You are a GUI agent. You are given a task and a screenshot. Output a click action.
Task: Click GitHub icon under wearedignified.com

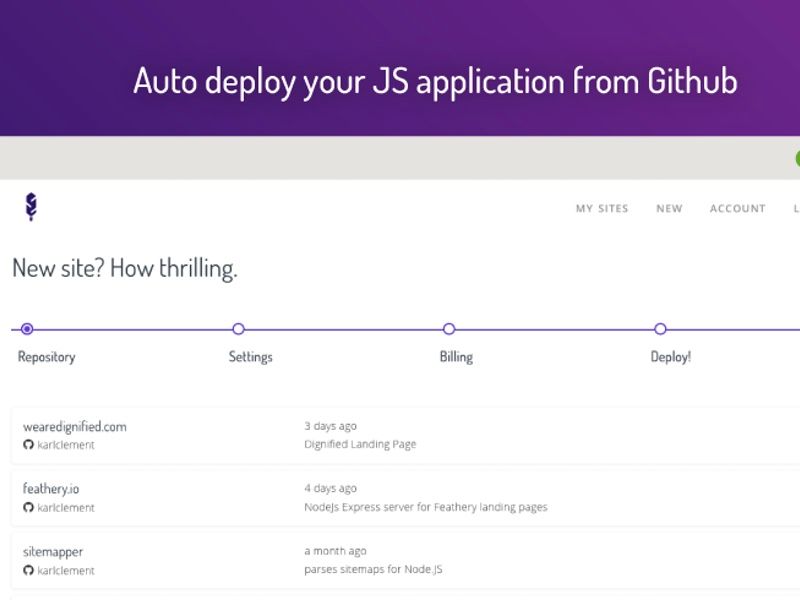tap(28, 445)
